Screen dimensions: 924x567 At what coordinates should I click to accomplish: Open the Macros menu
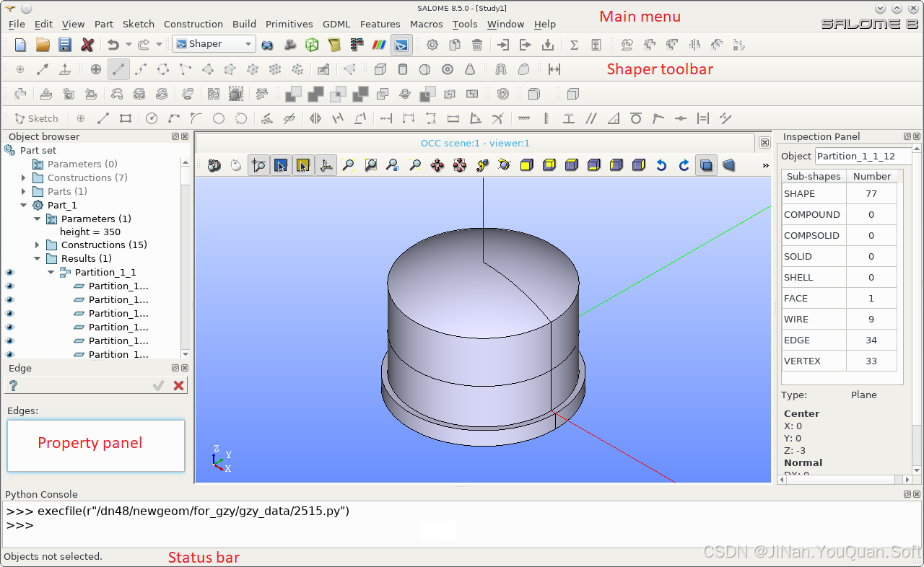427,24
